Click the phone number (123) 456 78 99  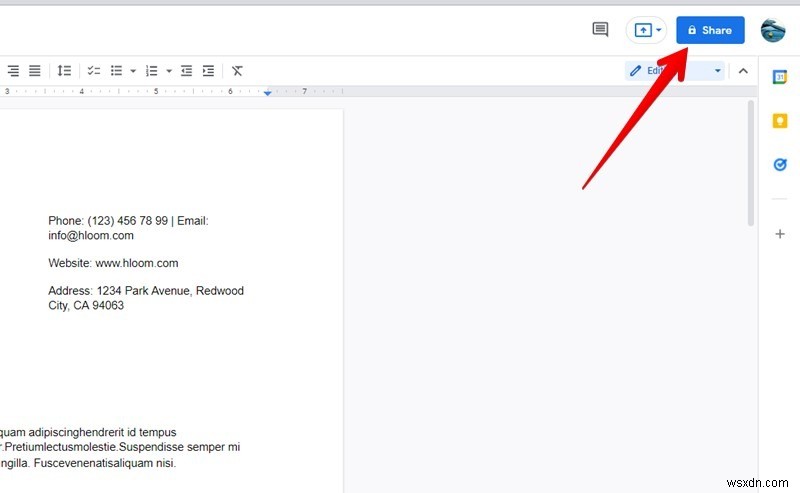128,221
